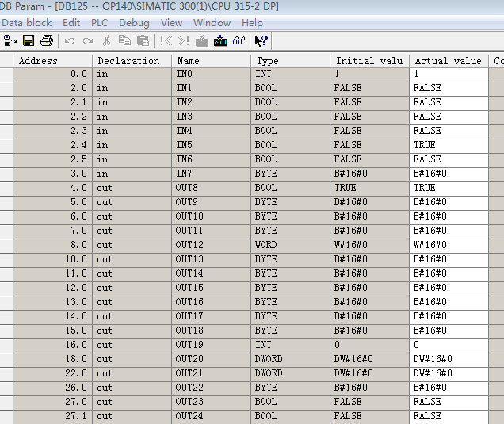Click the Actual value column header
Screen dimensions: 504x424
pyautogui.click(x=449, y=61)
